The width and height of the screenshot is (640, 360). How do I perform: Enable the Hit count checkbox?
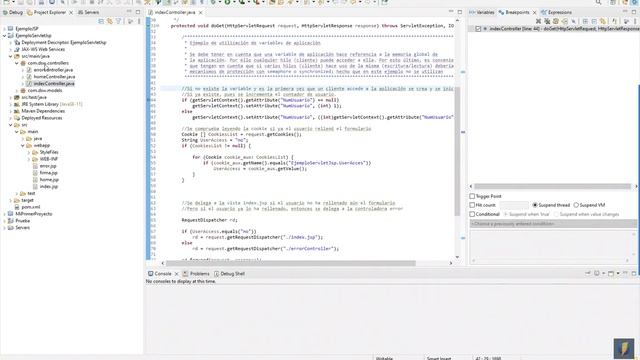tap(472, 205)
